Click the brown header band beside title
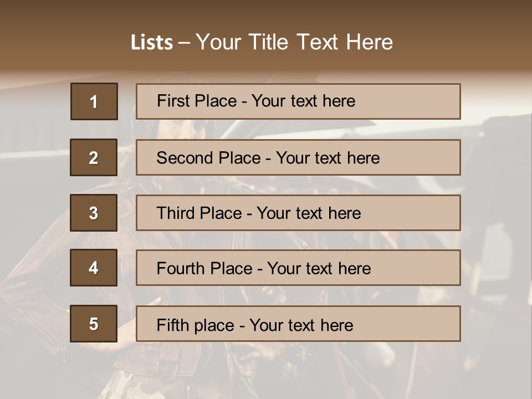 tap(462, 34)
